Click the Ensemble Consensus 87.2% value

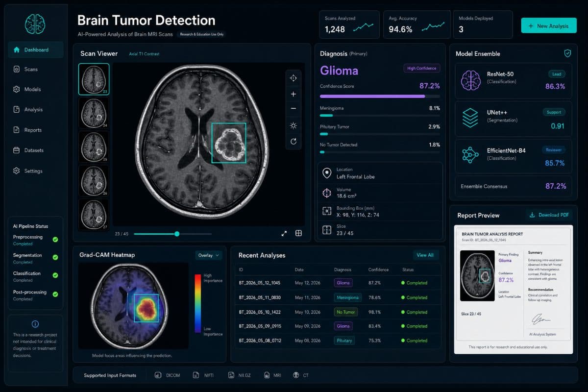[556, 186]
